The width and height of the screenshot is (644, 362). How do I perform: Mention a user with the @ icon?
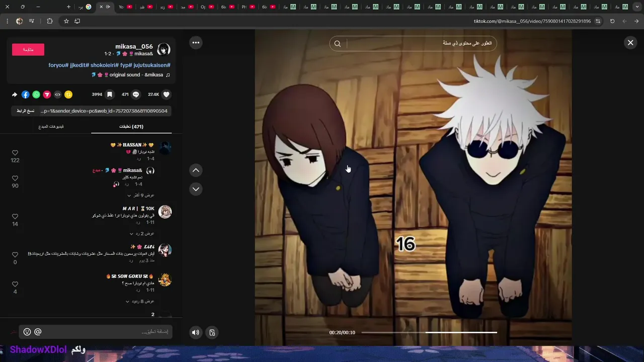click(38, 332)
